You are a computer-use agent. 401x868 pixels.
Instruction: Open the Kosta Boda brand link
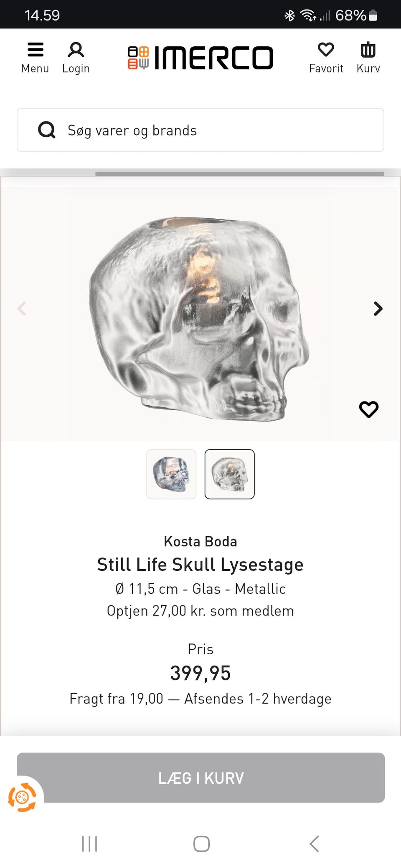pos(200,541)
